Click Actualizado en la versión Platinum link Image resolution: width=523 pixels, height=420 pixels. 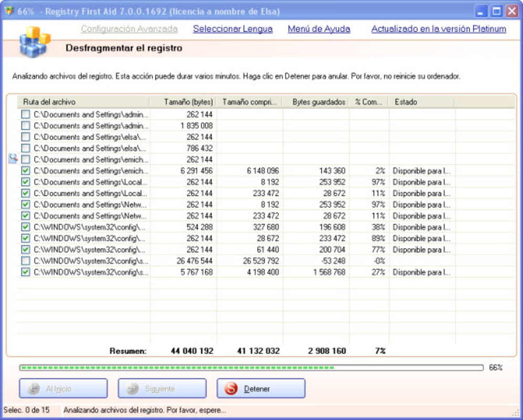tap(439, 29)
